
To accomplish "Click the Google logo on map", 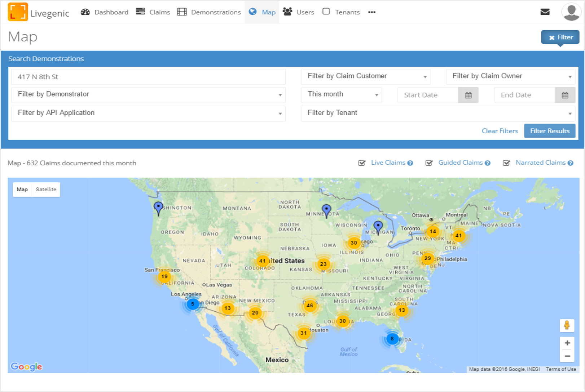I will [26, 366].
